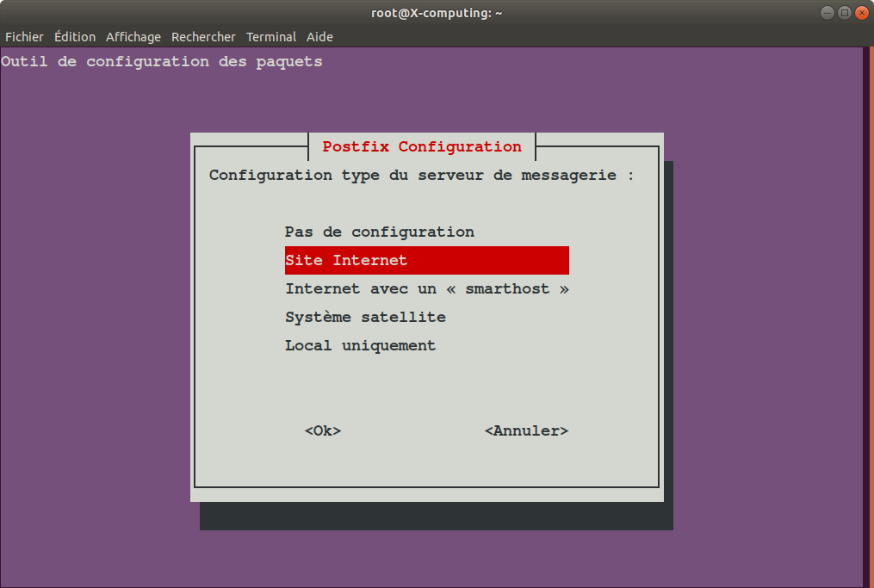
Task: Click the Annuler button
Action: point(526,430)
